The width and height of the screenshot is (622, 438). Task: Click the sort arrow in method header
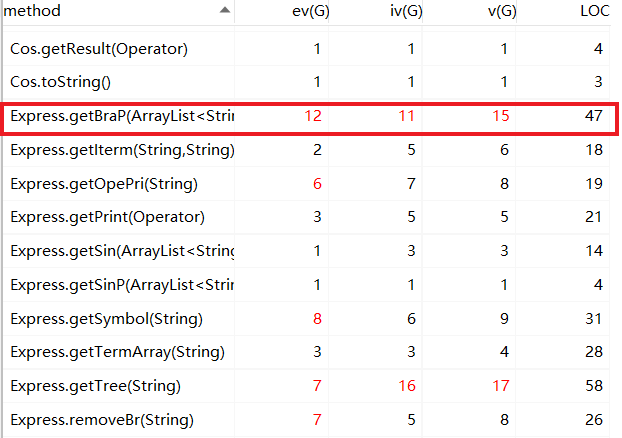(x=225, y=11)
